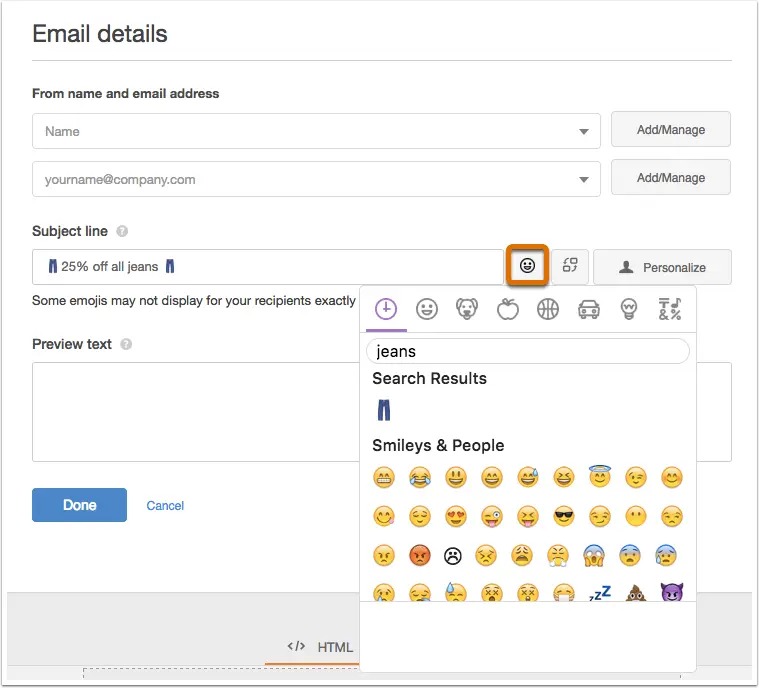This screenshot has height=688, width=759.
Task: Open the emoji picker button beside subject line
Action: click(527, 265)
